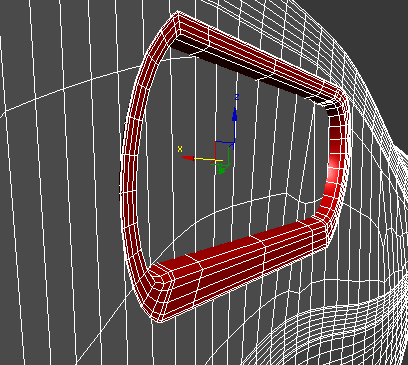Click the X axis gizmo arrow

click(x=187, y=158)
